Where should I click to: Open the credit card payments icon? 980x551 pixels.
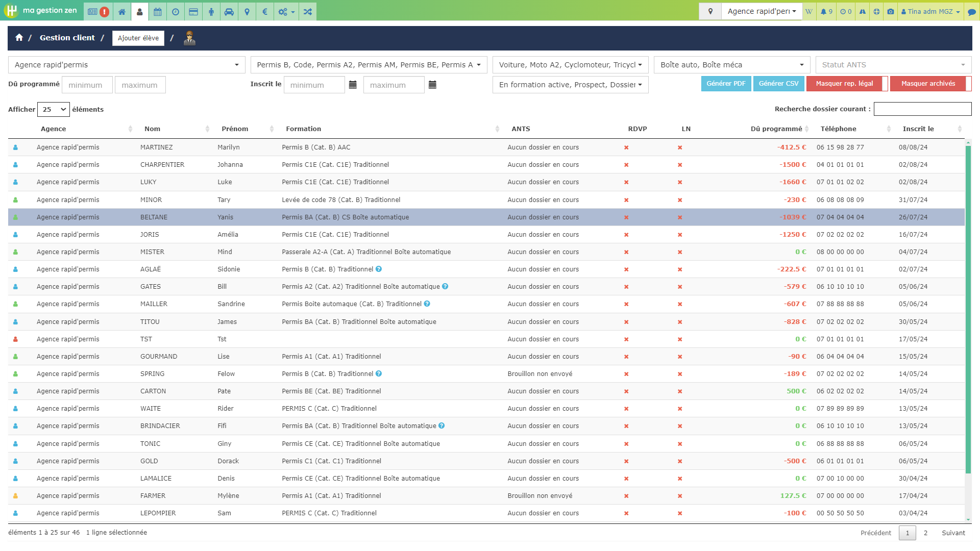193,11
